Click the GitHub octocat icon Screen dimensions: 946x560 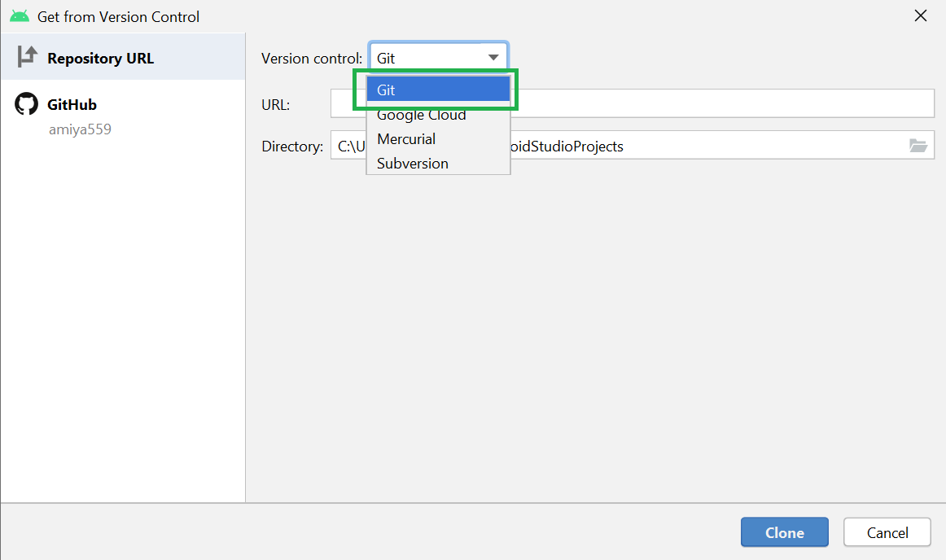pyautogui.click(x=27, y=104)
